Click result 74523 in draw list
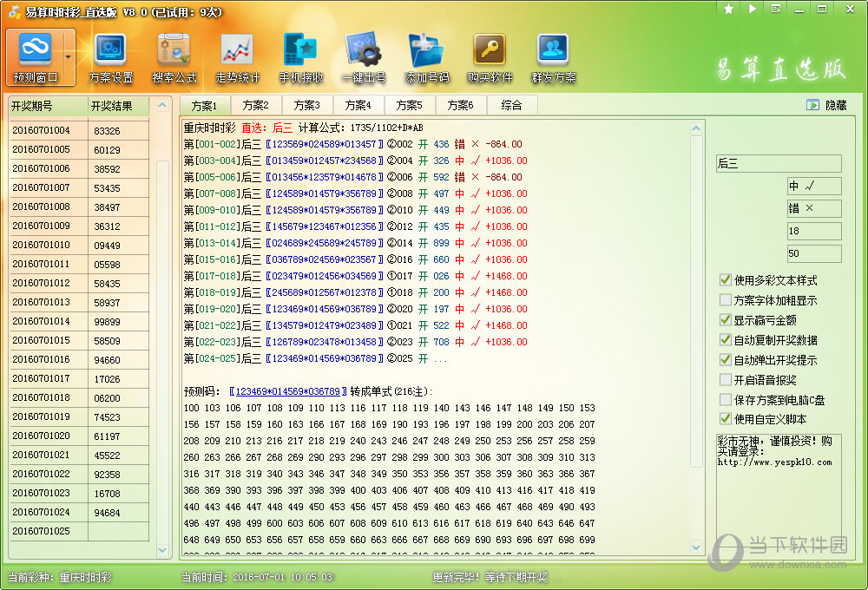The width and height of the screenshot is (868, 590). pyautogui.click(x=107, y=416)
